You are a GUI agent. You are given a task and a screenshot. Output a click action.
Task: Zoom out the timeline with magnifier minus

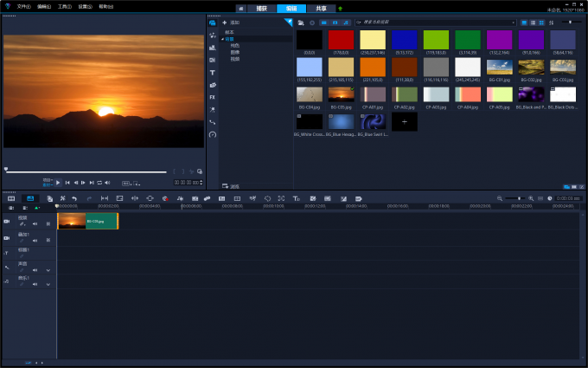click(x=500, y=198)
